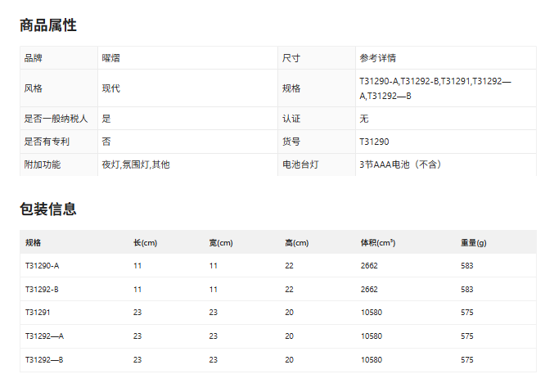Click the T31292-B spec in packaging table

(x=43, y=290)
